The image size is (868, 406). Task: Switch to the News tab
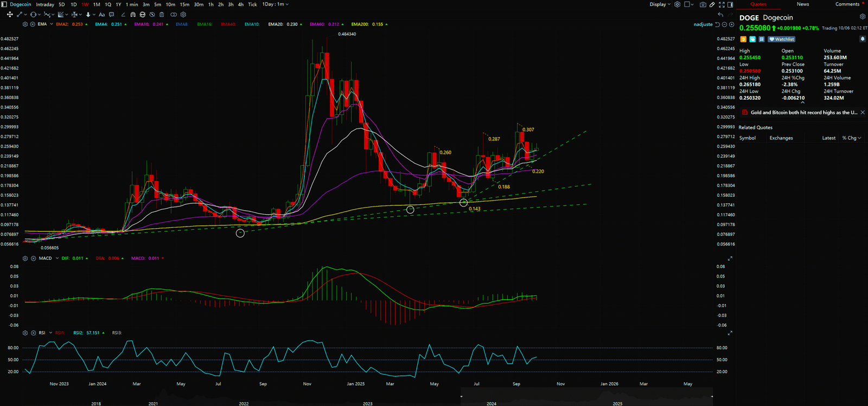pos(802,4)
